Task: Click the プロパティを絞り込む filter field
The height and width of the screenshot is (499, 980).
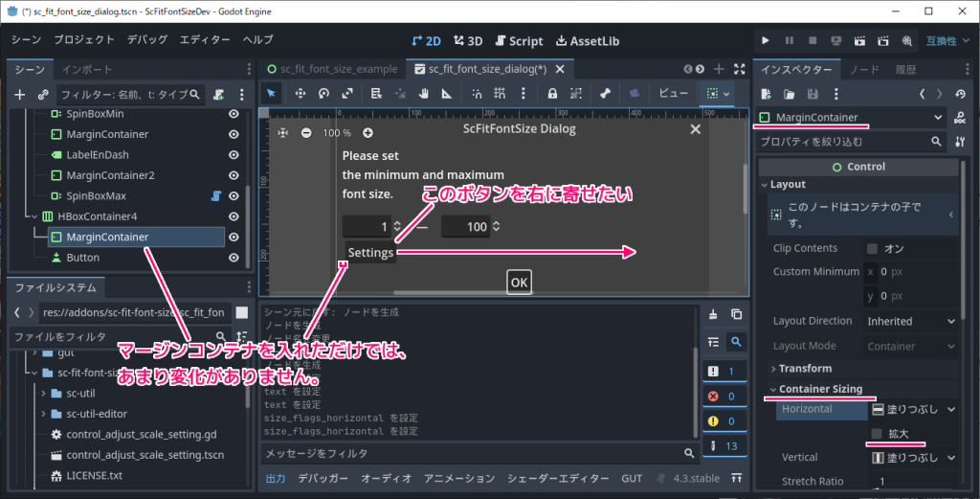Action: (851, 142)
